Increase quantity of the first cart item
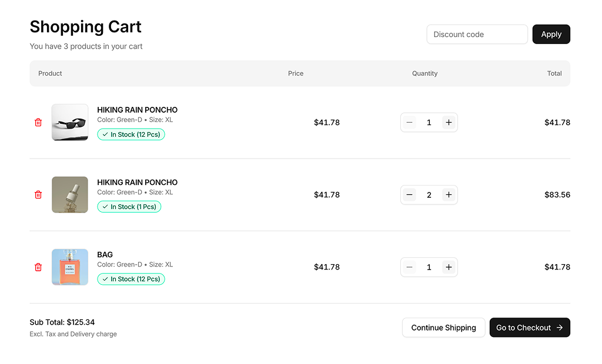The image size is (602, 364). pyautogui.click(x=449, y=122)
